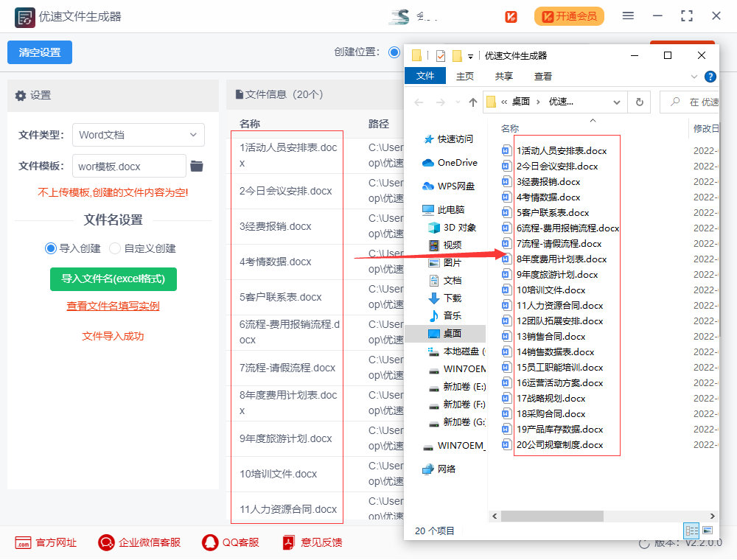The height and width of the screenshot is (560, 737).
Task: Click the 共享 tab in Explorer ribbon
Action: pos(503,76)
